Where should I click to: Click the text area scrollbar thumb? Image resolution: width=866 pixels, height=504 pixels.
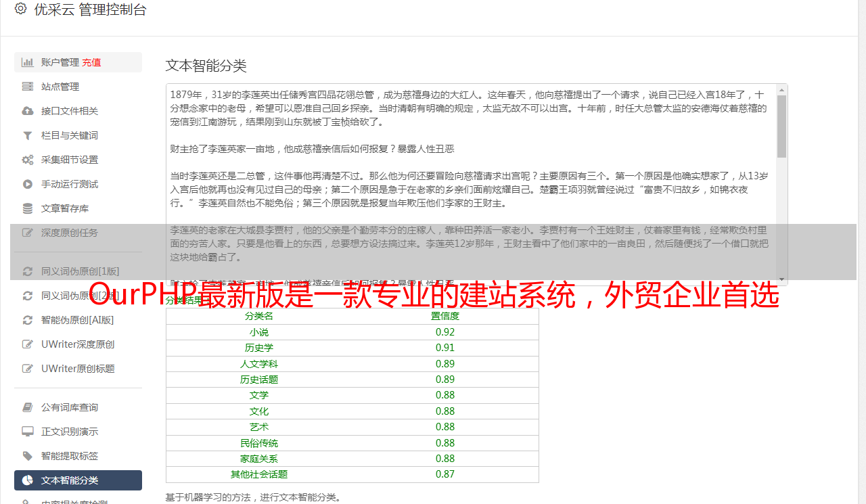point(781,127)
